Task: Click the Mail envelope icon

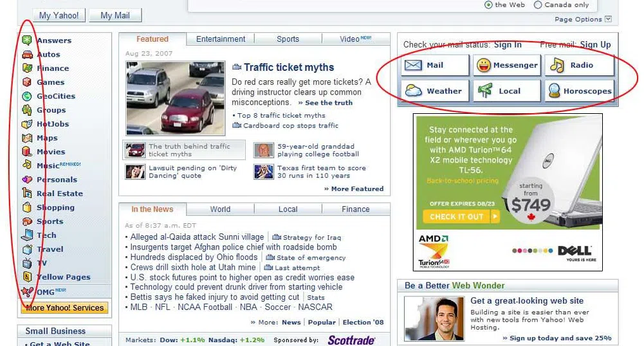Action: point(413,65)
